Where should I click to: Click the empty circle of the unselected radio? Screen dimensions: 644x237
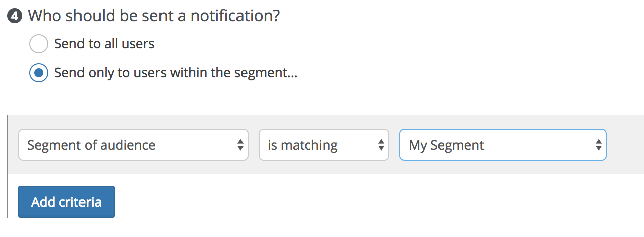point(39,44)
